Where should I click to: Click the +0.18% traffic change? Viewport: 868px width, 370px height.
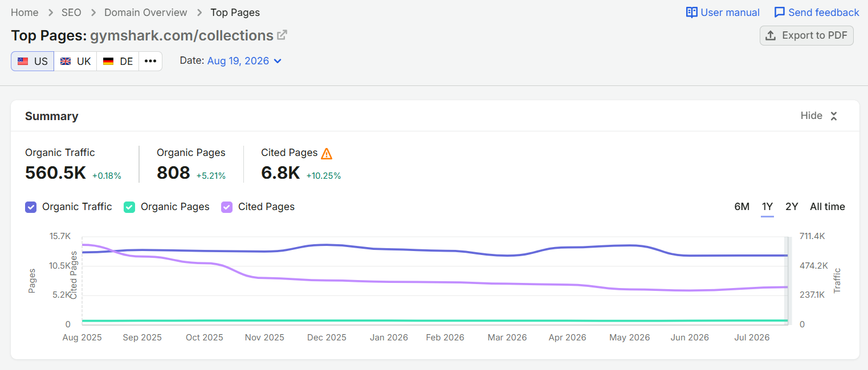click(x=107, y=176)
